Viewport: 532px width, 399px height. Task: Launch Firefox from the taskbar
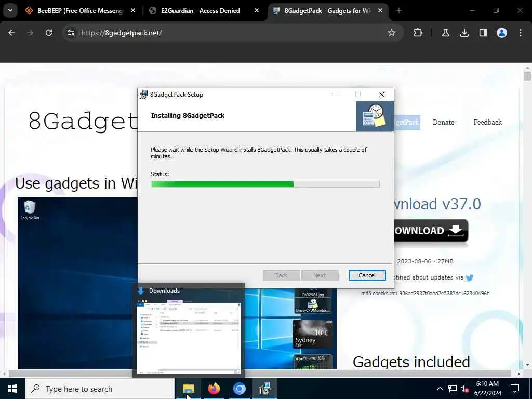[x=214, y=389]
